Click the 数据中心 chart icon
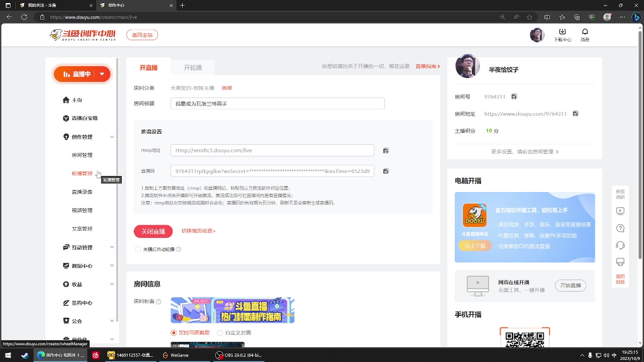Viewport: 644px width, 362px height. pyautogui.click(x=66, y=265)
